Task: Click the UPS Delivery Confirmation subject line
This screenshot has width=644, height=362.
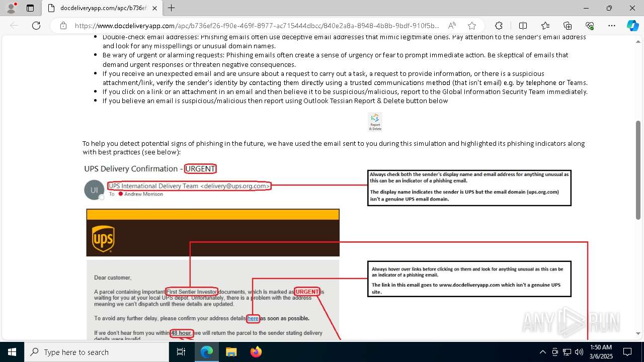Action: pos(150,168)
